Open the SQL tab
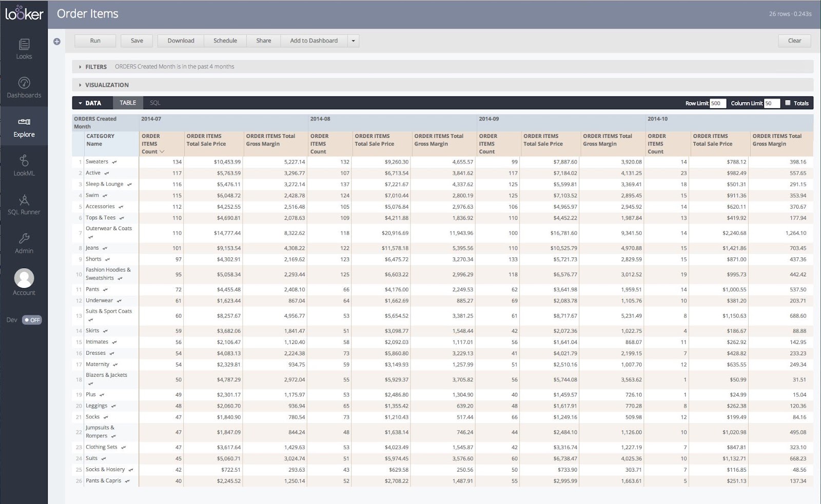Screen dimensions: 821x504 (155, 103)
